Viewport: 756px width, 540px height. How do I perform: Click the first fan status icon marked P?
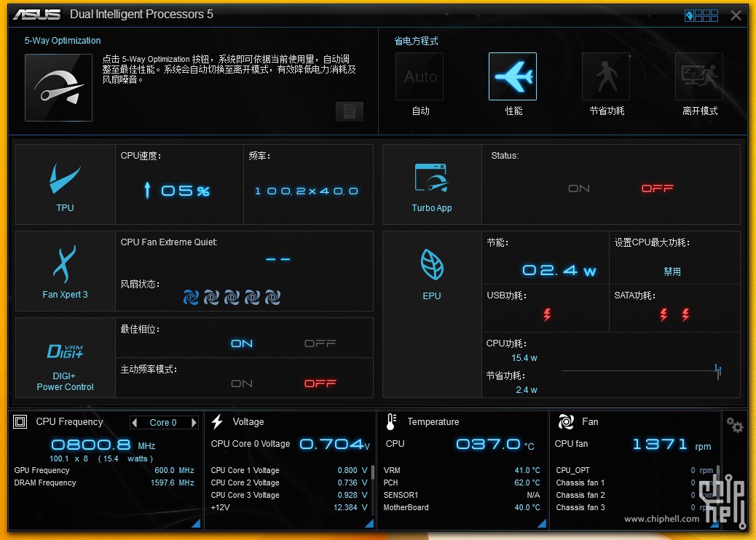coord(191,297)
